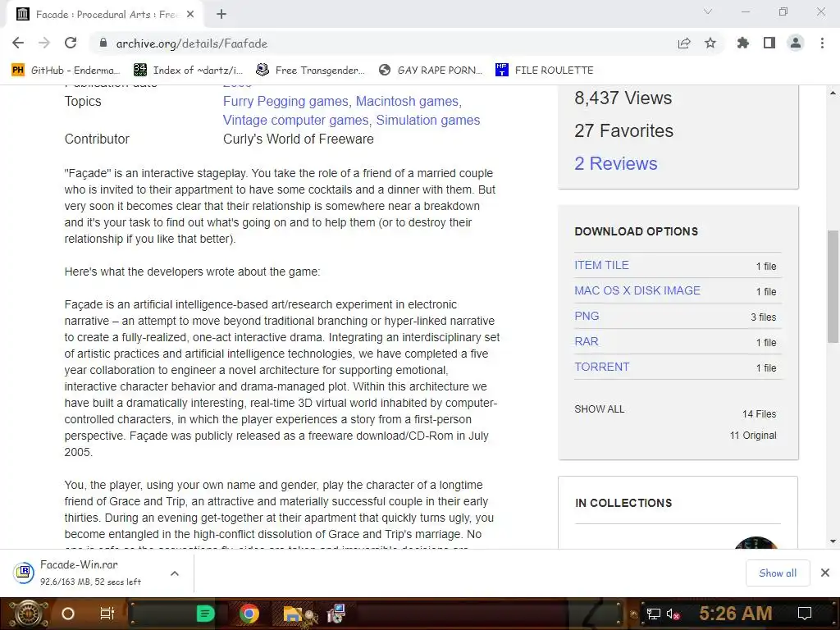
Task: Click the 11 Original count
Action: point(753,436)
